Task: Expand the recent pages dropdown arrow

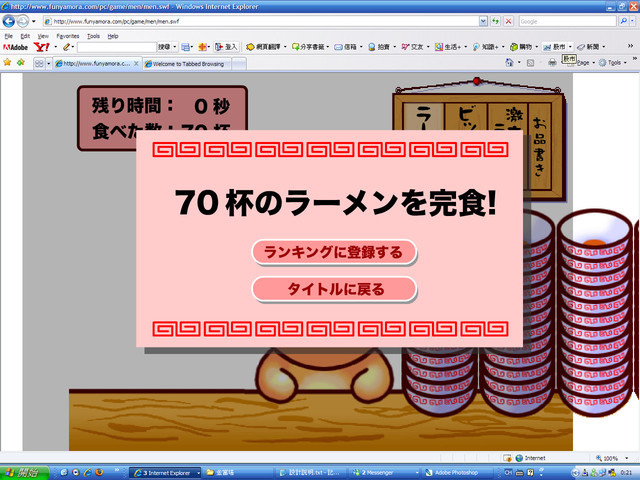Action: click(x=34, y=21)
